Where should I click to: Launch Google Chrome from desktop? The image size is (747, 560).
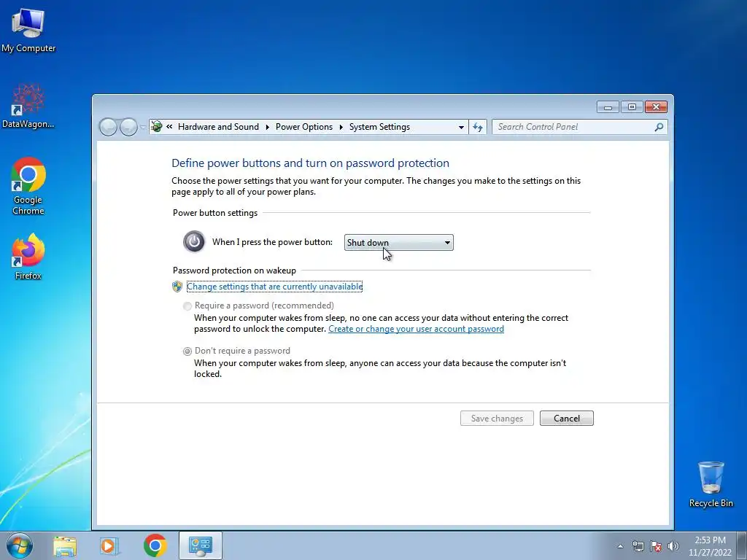click(28, 186)
